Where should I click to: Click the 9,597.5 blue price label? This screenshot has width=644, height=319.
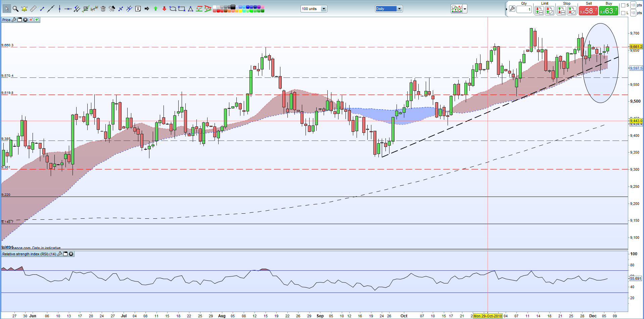[636, 68]
